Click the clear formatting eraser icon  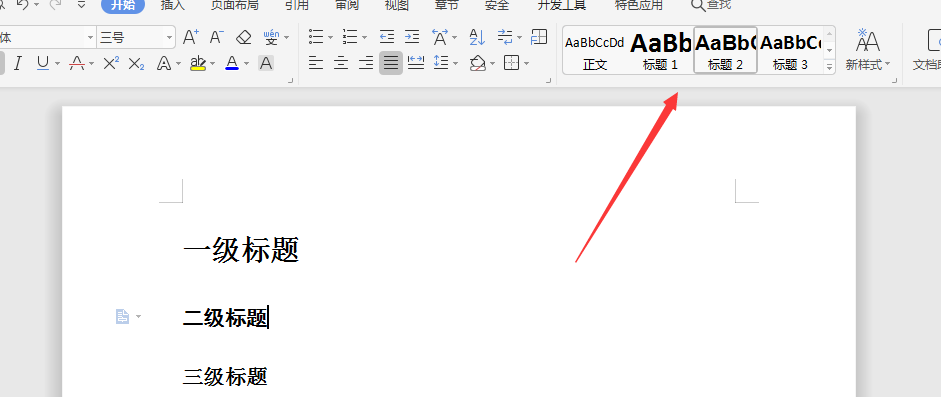244,37
